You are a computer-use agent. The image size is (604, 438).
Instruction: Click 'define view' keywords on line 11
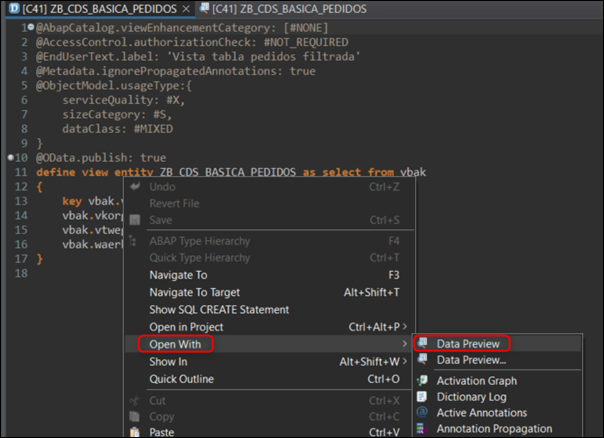click(x=72, y=172)
